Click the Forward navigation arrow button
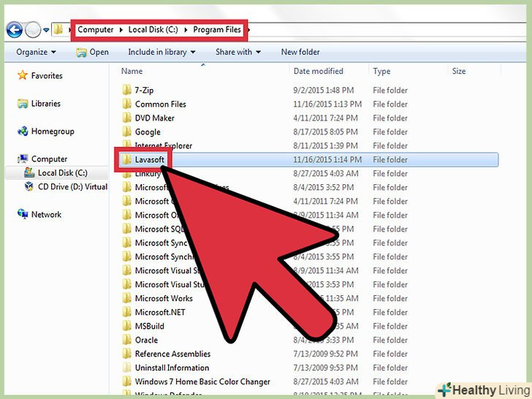 pyautogui.click(x=33, y=30)
